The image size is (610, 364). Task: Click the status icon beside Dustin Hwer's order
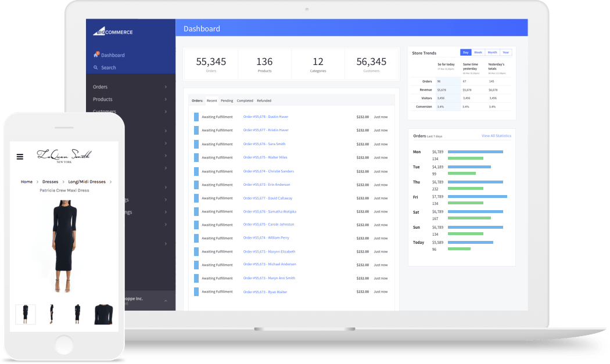pos(195,116)
